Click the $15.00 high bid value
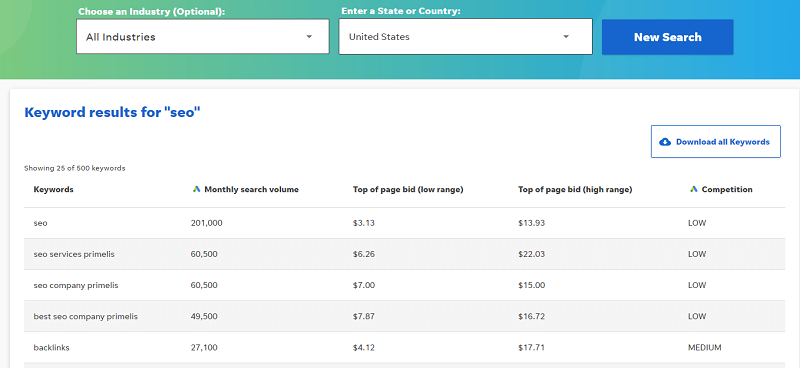Image resolution: width=800 pixels, height=368 pixels. [531, 285]
